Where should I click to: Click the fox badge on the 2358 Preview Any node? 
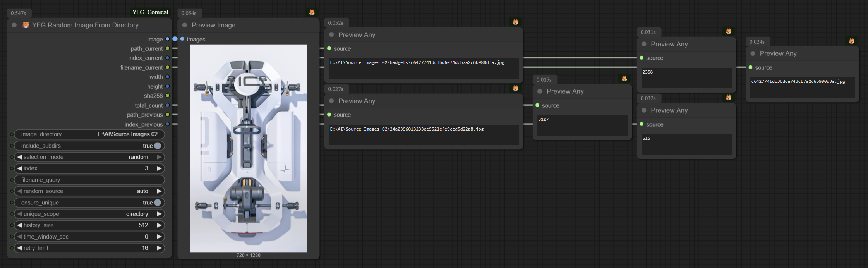pyautogui.click(x=728, y=31)
